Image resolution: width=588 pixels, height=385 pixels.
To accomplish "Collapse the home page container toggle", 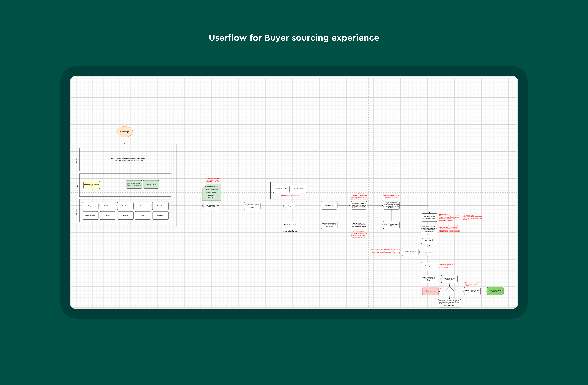I will (x=74, y=145).
